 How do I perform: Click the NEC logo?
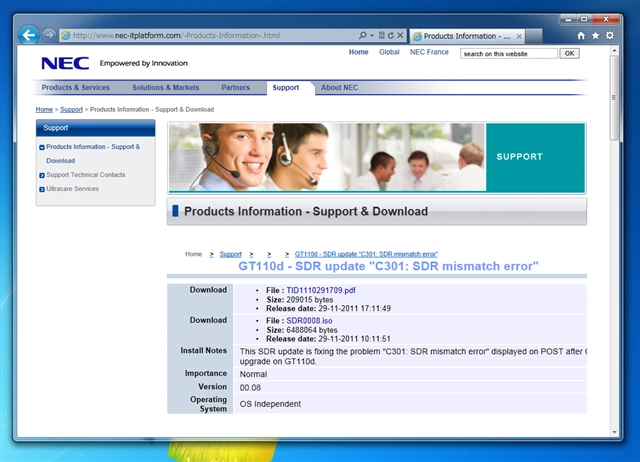(65, 63)
